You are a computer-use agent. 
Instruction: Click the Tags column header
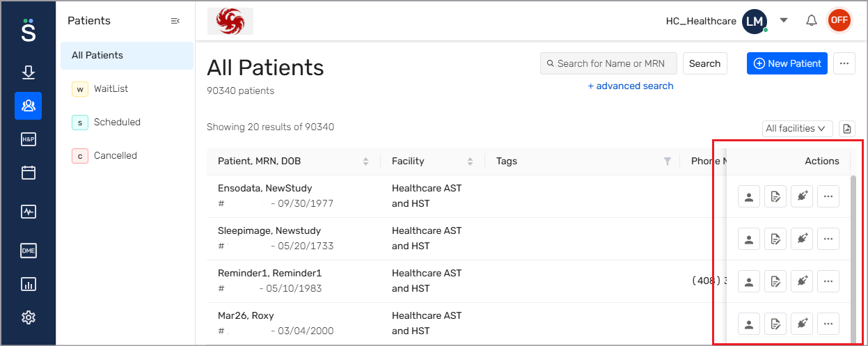(507, 161)
